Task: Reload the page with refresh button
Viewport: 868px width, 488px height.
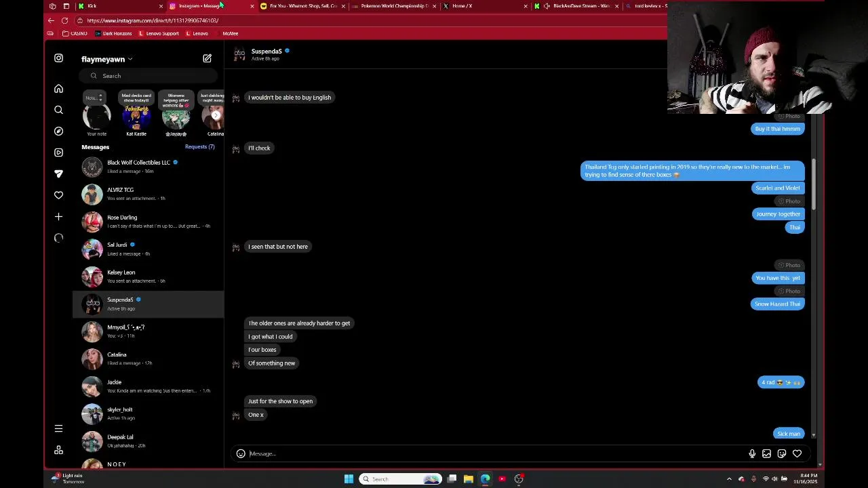Action: 64,20
